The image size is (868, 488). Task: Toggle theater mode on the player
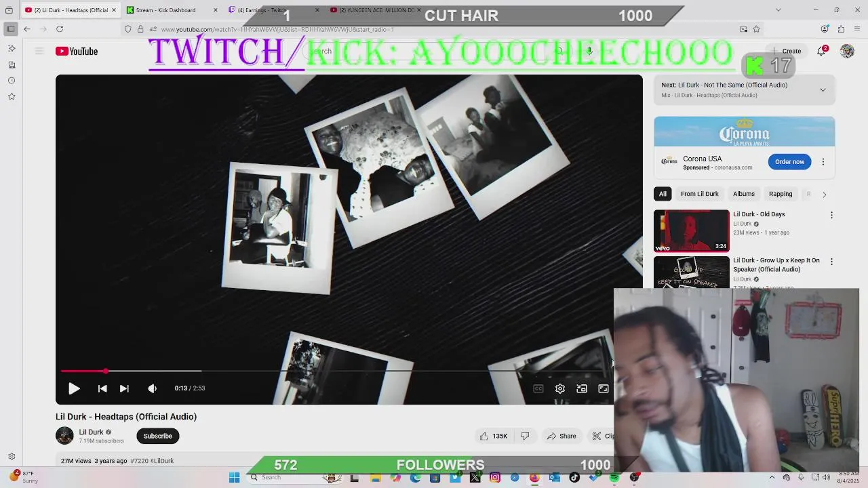(x=604, y=388)
